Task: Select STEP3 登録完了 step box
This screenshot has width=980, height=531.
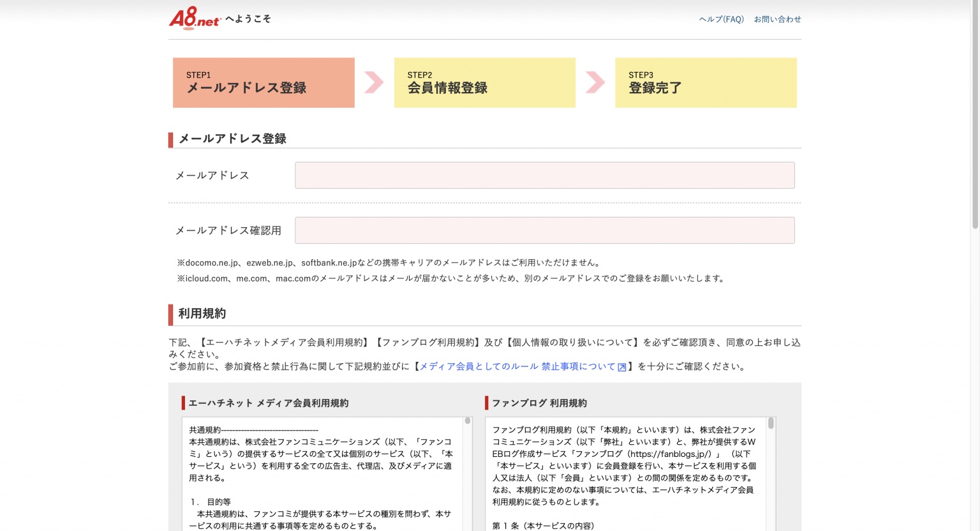Action: (706, 83)
